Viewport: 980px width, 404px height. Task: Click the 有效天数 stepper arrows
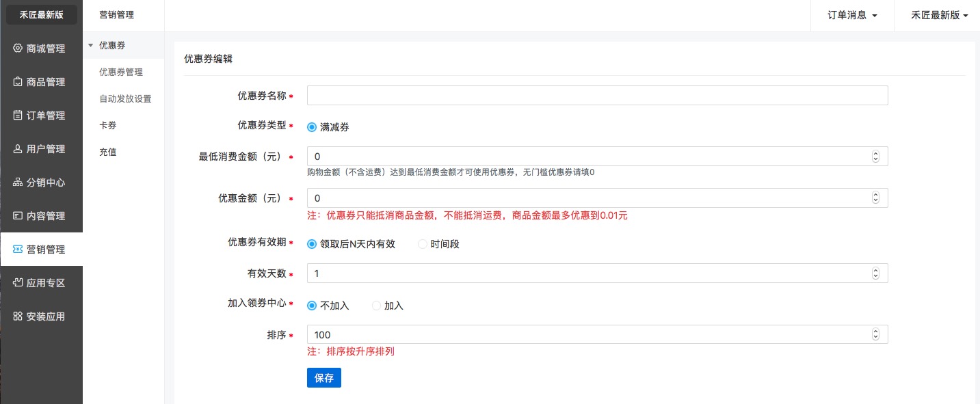(875, 273)
